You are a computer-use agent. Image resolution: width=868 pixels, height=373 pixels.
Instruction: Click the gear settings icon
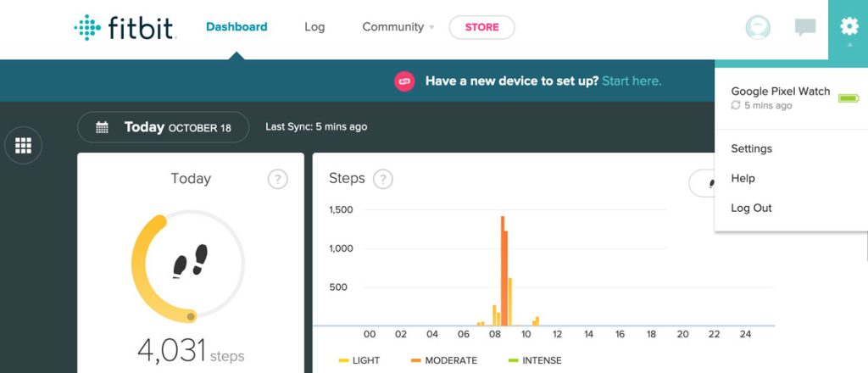[x=849, y=27]
